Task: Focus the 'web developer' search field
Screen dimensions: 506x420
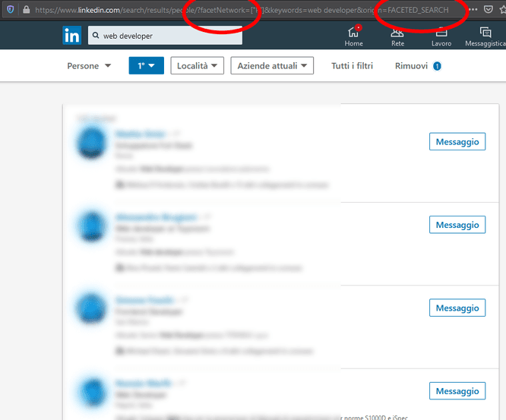Action: tap(165, 36)
